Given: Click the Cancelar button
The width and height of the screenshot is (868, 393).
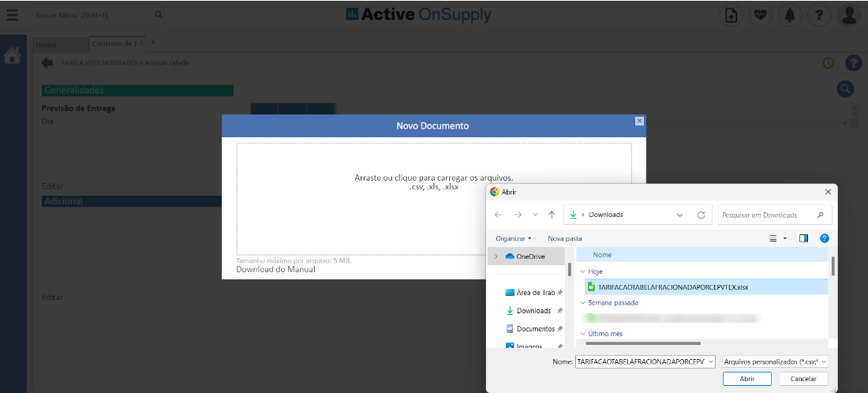Looking at the screenshot, I should [803, 379].
